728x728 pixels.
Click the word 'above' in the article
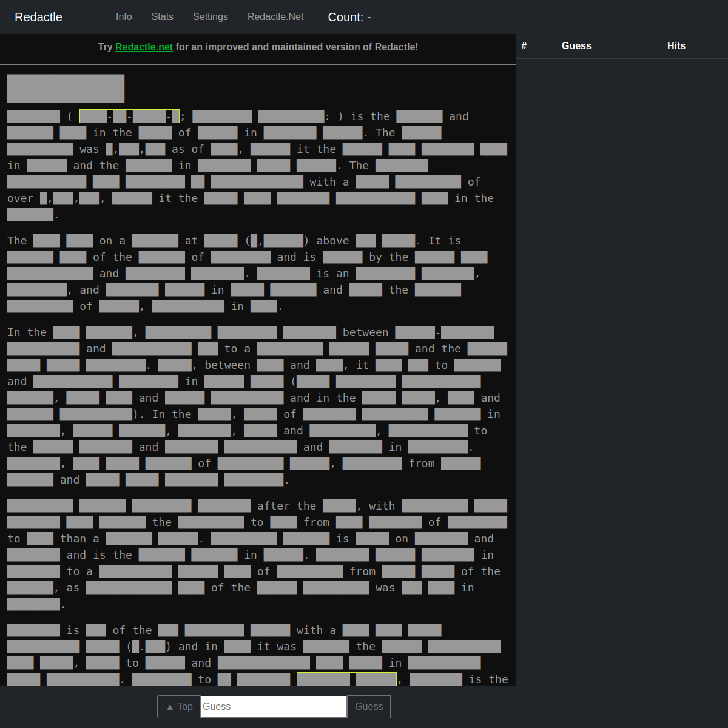click(332, 241)
